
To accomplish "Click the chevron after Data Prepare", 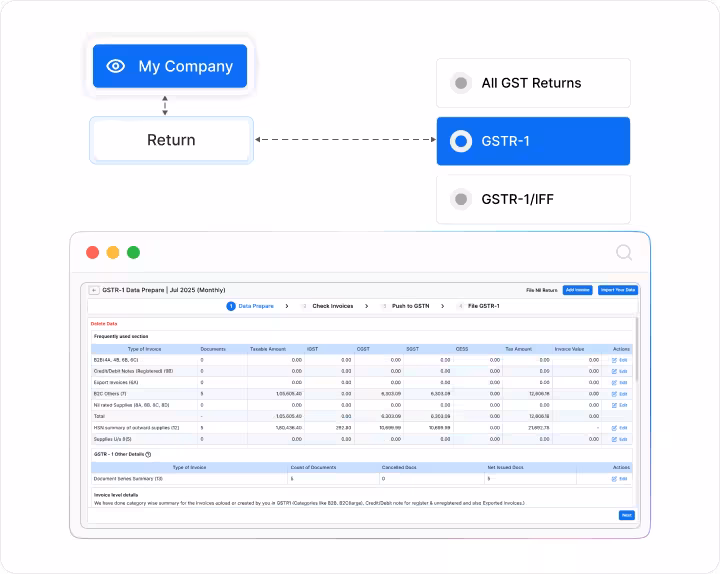I will [287, 306].
